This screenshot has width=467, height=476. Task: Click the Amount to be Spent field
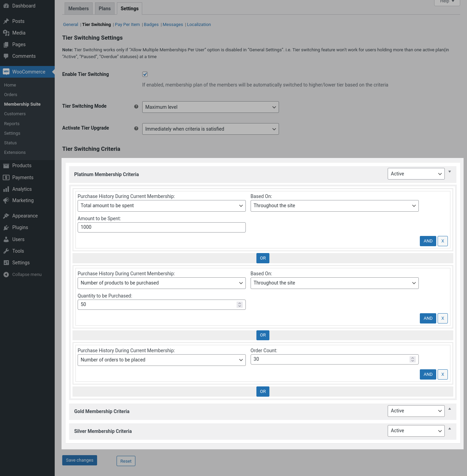point(161,227)
